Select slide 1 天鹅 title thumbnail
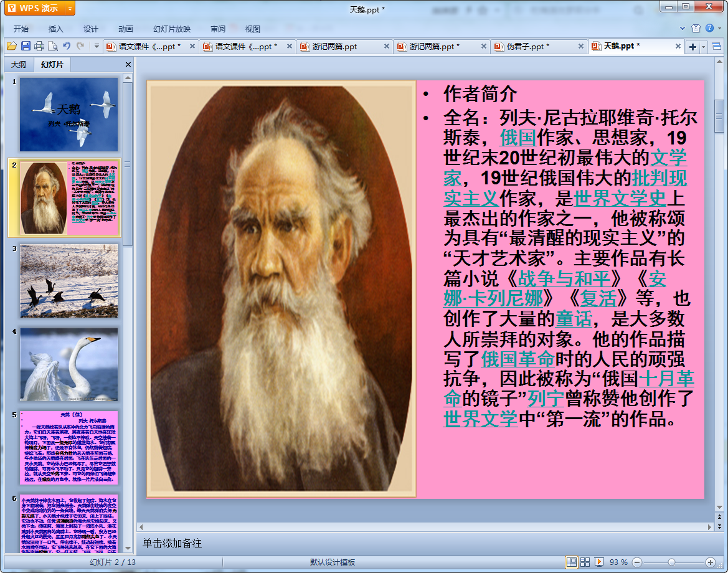This screenshot has width=728, height=573. click(69, 114)
